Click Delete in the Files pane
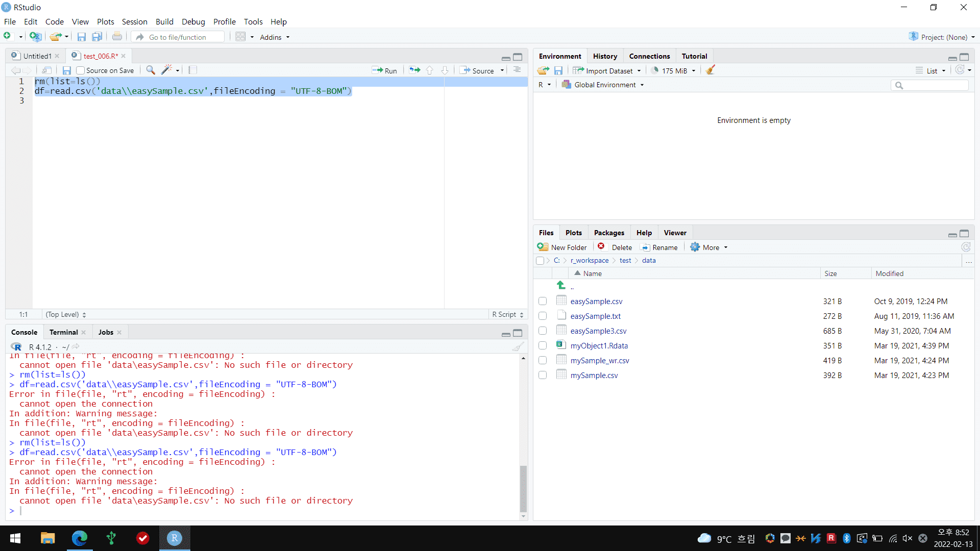980x551 pixels. [x=615, y=247]
